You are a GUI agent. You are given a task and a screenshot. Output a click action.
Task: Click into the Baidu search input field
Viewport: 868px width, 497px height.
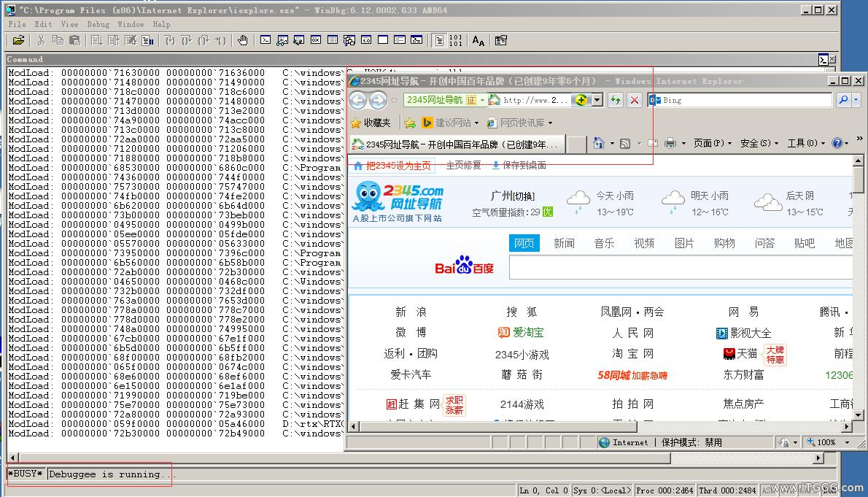click(x=681, y=268)
